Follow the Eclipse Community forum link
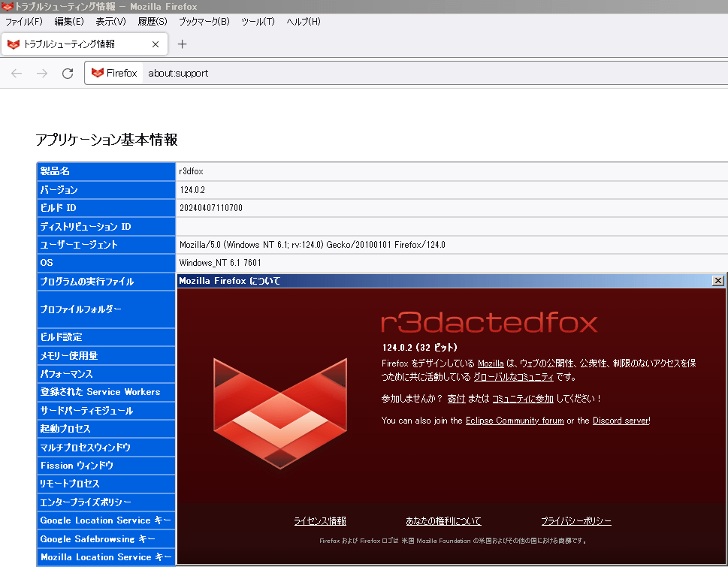 [515, 421]
